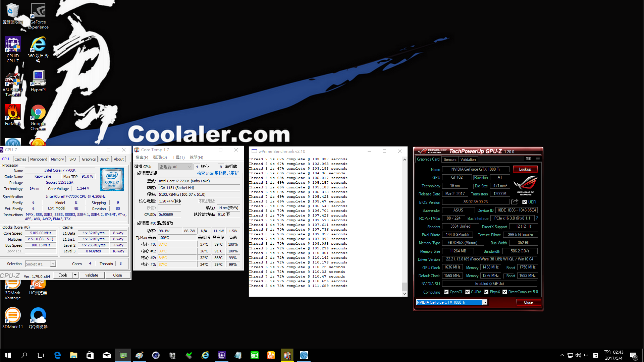Open the CPU selection dropdown in Core Temp
The image size is (644, 362).
coord(175,167)
